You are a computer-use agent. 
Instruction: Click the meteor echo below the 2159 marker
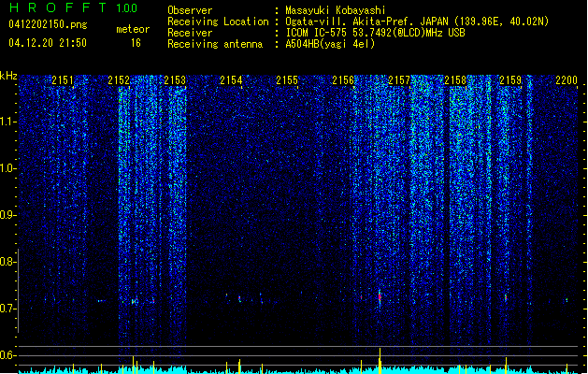(506, 298)
